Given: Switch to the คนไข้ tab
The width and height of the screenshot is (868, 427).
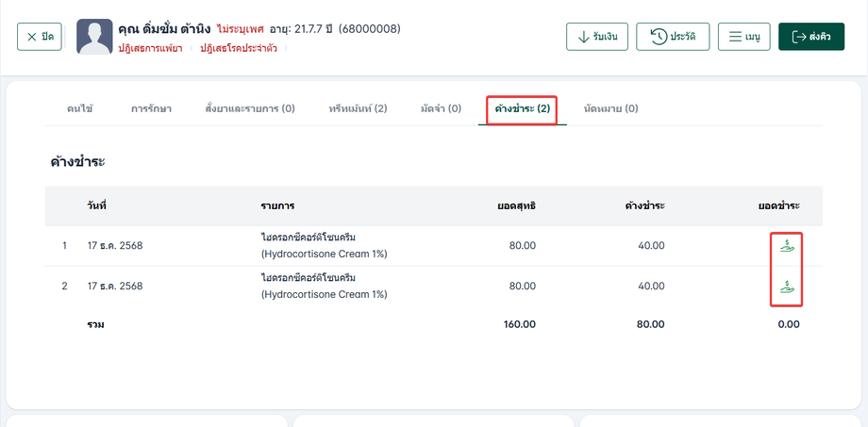Looking at the screenshot, I should tap(80, 108).
